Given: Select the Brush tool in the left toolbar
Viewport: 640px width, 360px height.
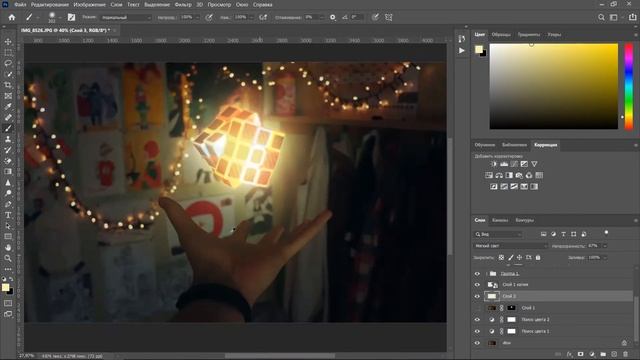Looking at the screenshot, I should (x=8, y=128).
